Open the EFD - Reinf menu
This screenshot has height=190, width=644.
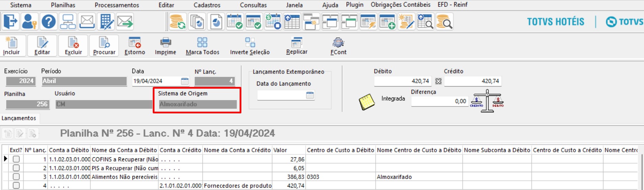point(452,5)
